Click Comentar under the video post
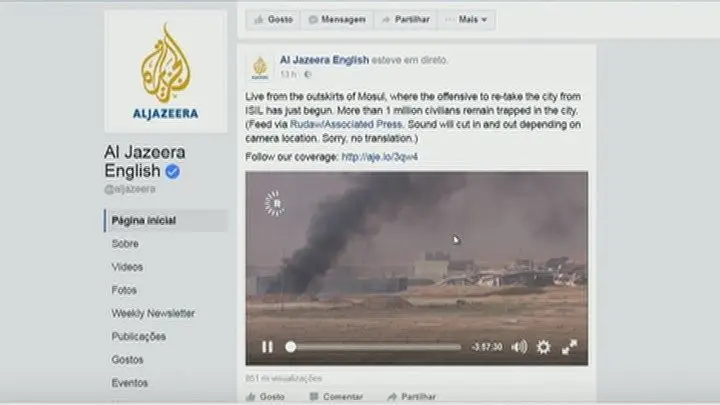 [x=336, y=396]
